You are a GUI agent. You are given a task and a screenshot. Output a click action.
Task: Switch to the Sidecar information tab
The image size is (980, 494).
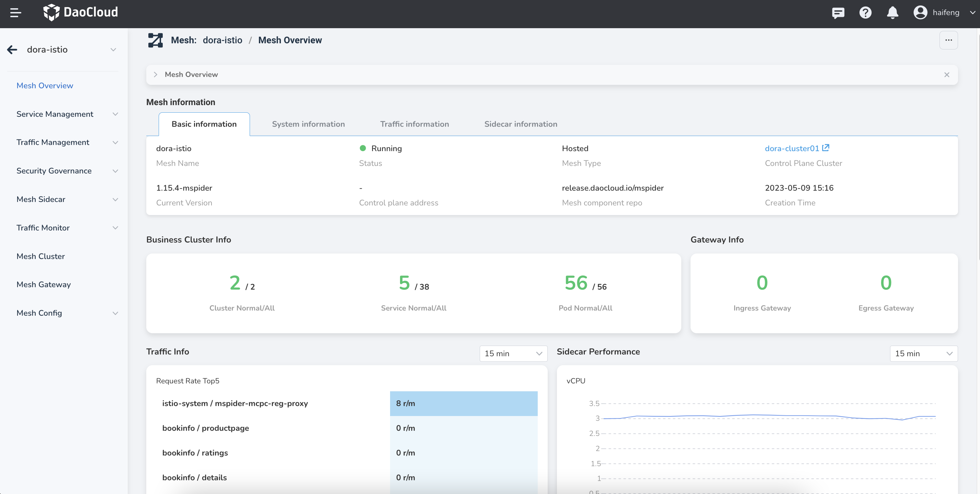tap(521, 124)
